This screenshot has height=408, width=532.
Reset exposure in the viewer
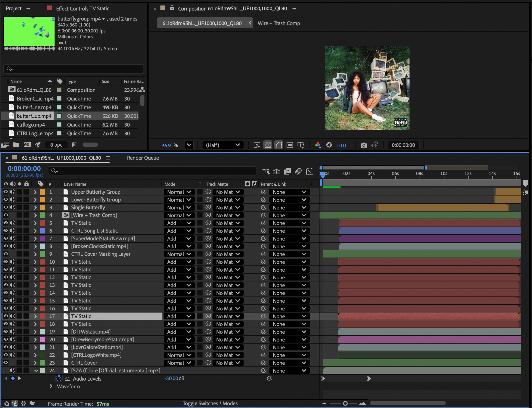click(329, 145)
